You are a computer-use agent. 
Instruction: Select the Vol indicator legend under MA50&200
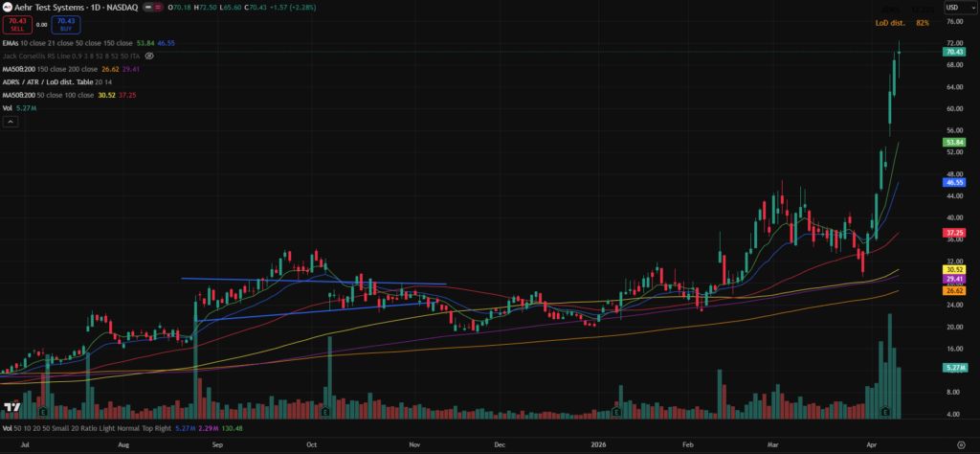point(8,109)
